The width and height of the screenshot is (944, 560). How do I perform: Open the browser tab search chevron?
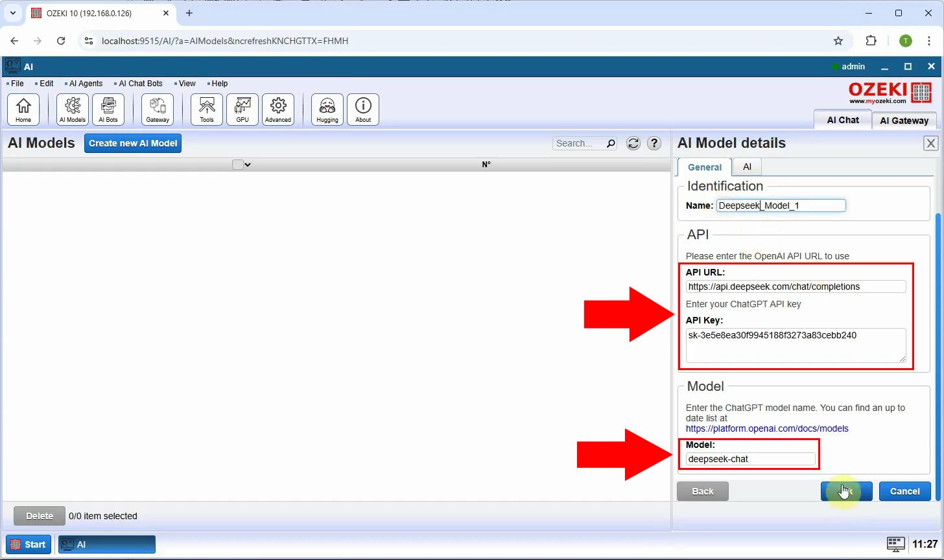12,13
